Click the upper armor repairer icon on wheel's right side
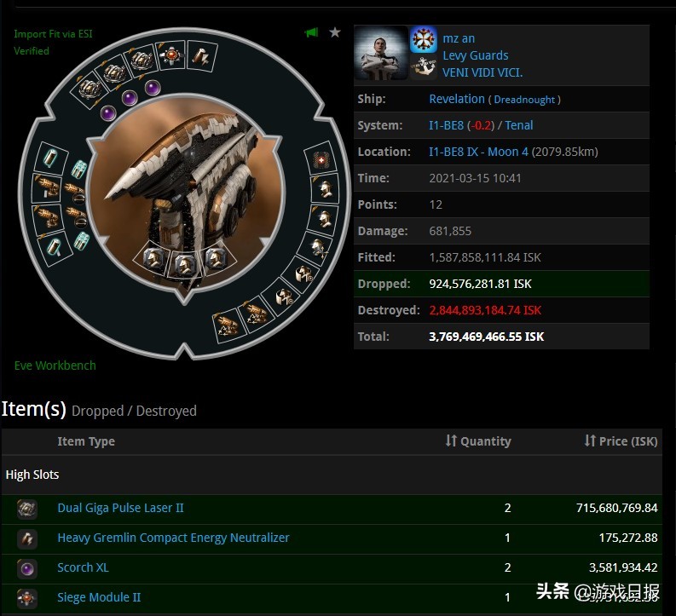Screen dimensions: 676x616 click(303, 273)
